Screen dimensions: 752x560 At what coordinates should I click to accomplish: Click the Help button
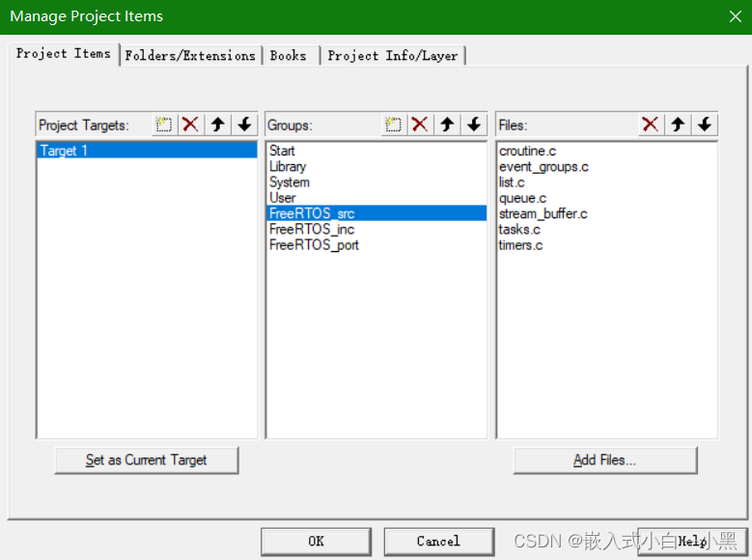point(692,542)
